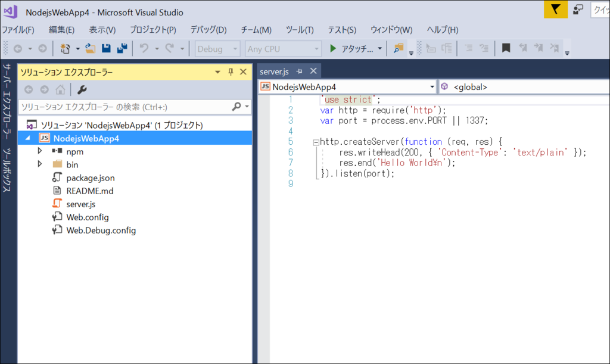Open the notifications flag icon
The height and width of the screenshot is (364, 610).
pos(556,9)
